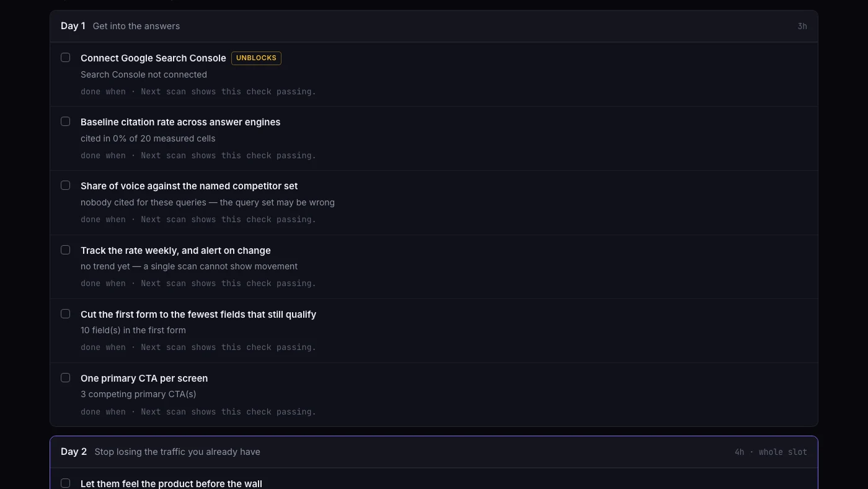
Task: Select "cited in 0% of 20 measured cells"
Action: (x=148, y=138)
